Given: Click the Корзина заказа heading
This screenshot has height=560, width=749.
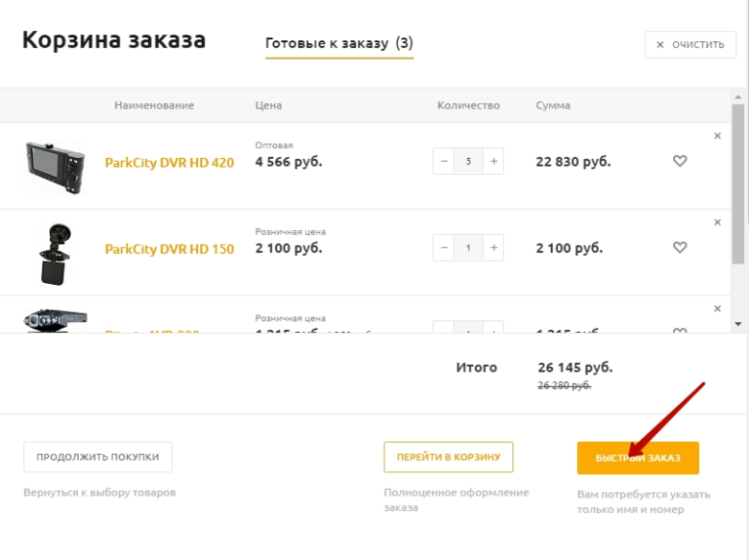Looking at the screenshot, I should tap(114, 40).
